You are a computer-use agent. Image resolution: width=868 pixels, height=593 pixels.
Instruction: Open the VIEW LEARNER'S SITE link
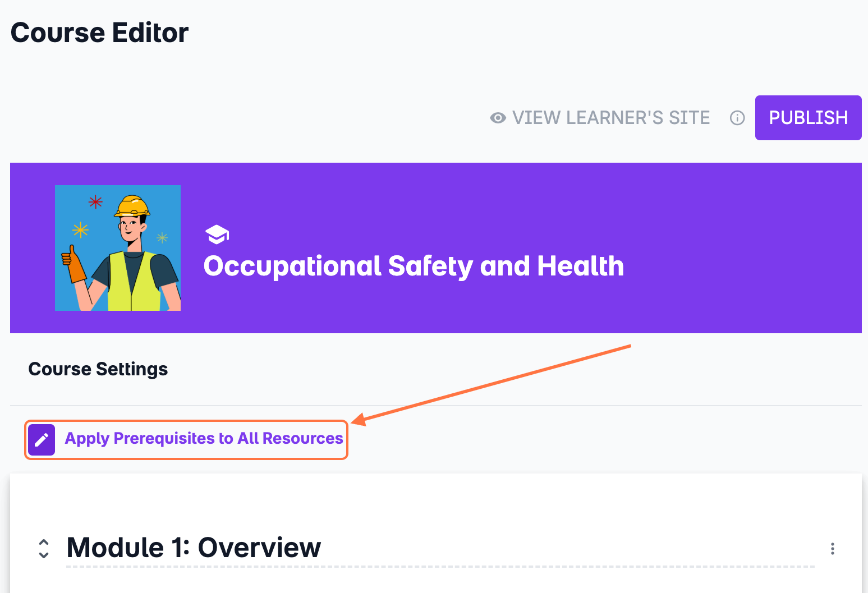click(610, 118)
